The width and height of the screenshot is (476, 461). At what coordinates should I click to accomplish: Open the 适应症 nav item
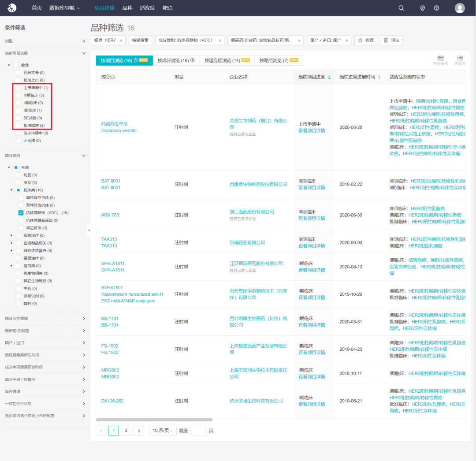pyautogui.click(x=147, y=8)
